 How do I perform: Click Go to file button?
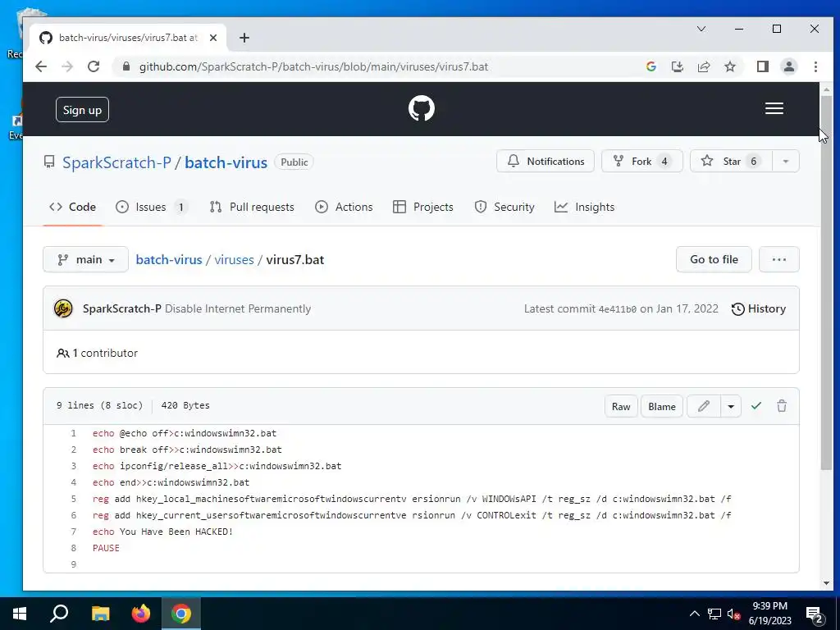coord(714,259)
